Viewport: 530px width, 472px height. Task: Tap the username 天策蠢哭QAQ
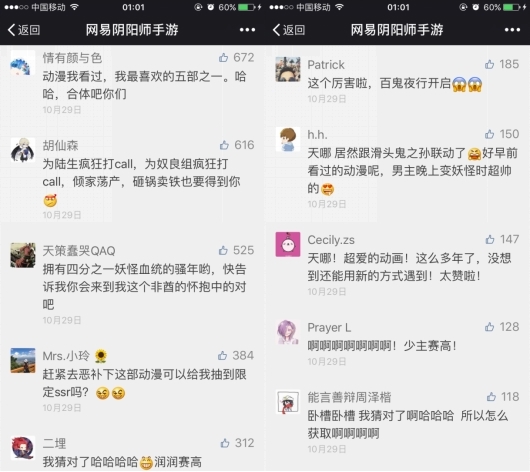(x=79, y=251)
